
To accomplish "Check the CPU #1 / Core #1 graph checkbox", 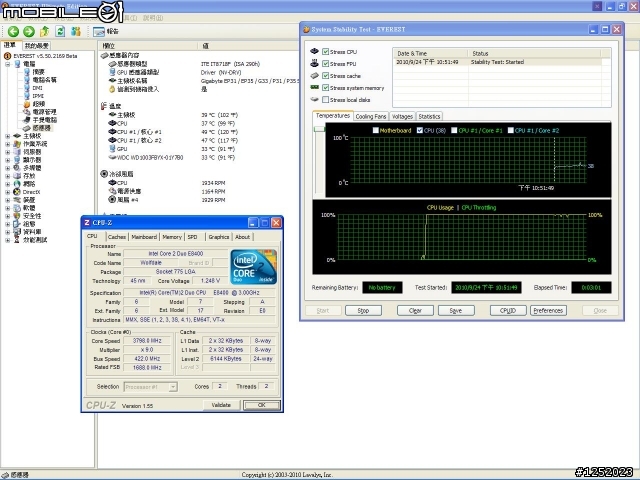I will [x=454, y=130].
